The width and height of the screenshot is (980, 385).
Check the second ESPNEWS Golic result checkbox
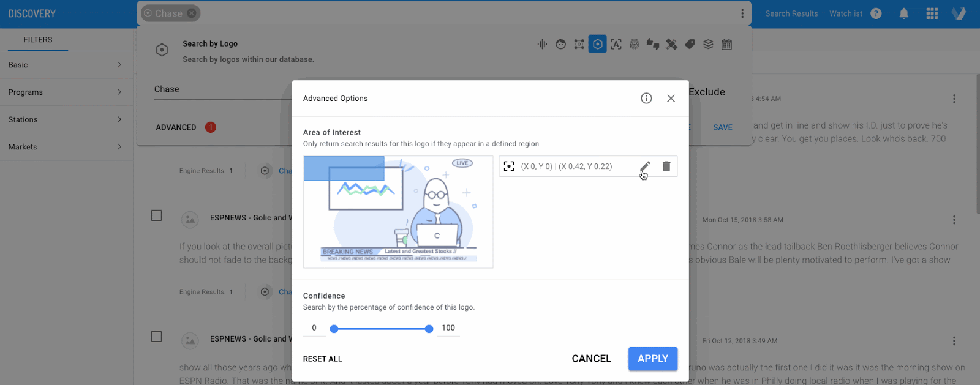tap(156, 337)
